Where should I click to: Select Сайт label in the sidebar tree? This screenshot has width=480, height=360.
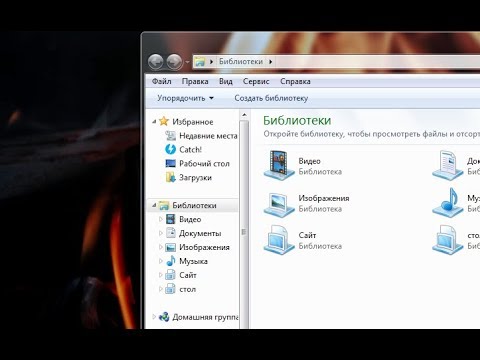[188, 275]
